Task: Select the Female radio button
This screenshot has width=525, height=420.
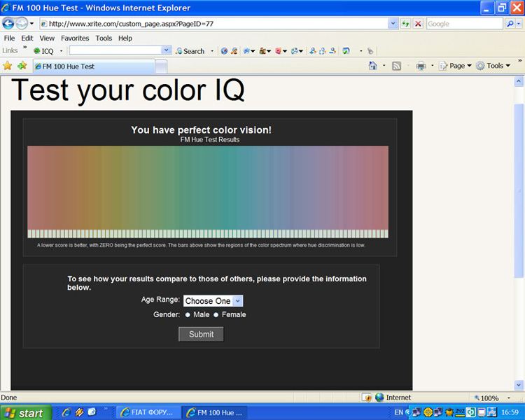Action: (216, 315)
